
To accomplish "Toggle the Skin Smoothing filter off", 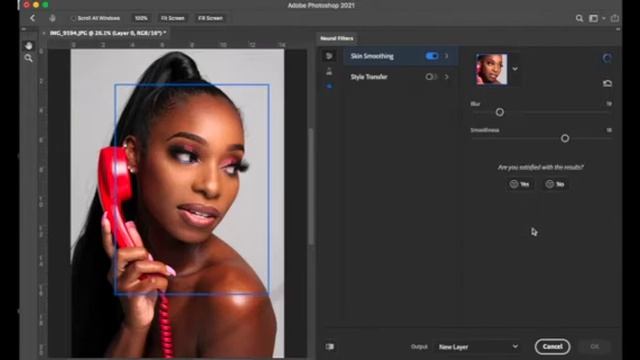I will point(431,56).
